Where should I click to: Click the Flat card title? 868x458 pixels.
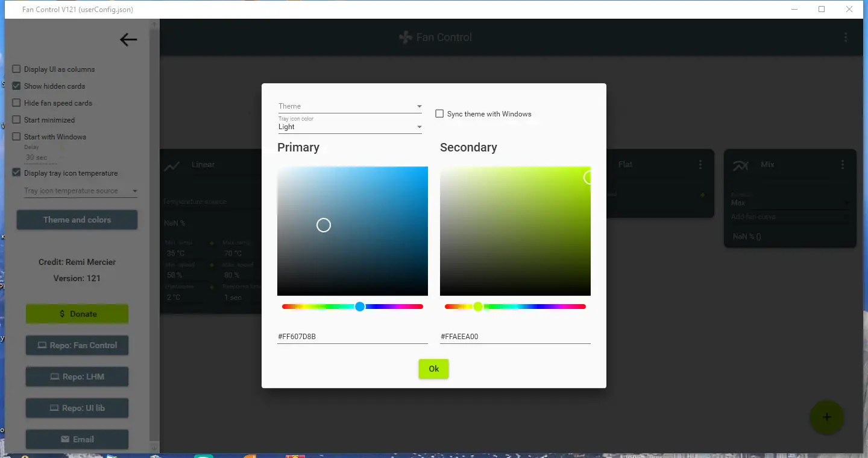(626, 164)
